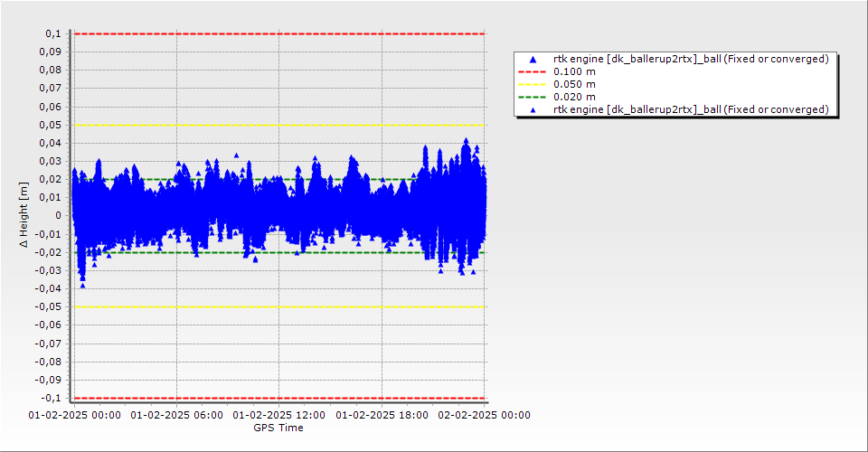
Task: Select the '0.050 m' legend entry
Action: [574, 85]
